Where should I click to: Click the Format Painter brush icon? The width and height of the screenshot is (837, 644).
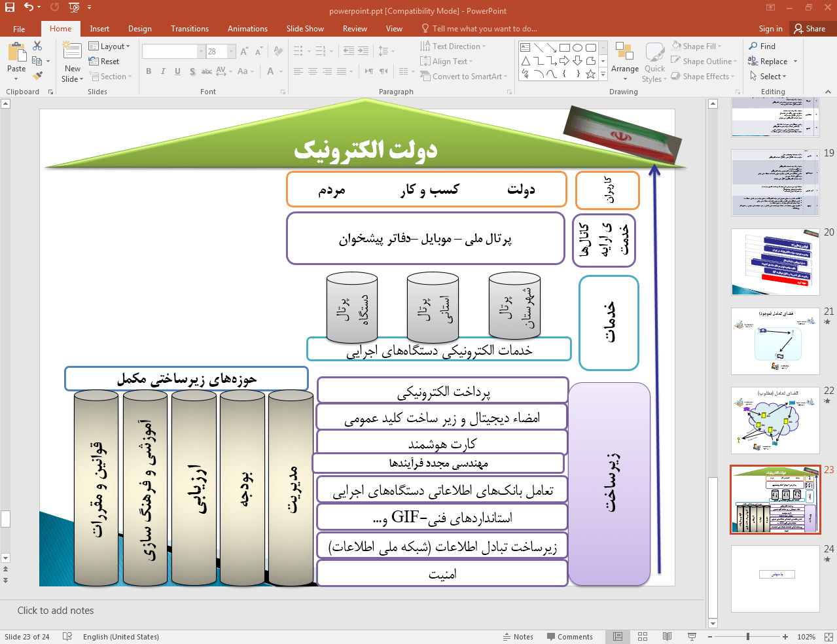pos(37,75)
